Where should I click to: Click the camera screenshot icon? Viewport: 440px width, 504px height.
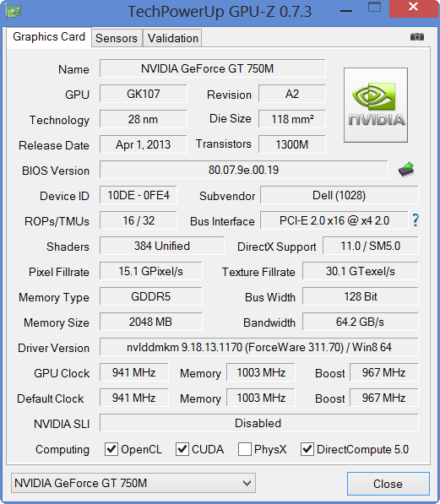417,37
